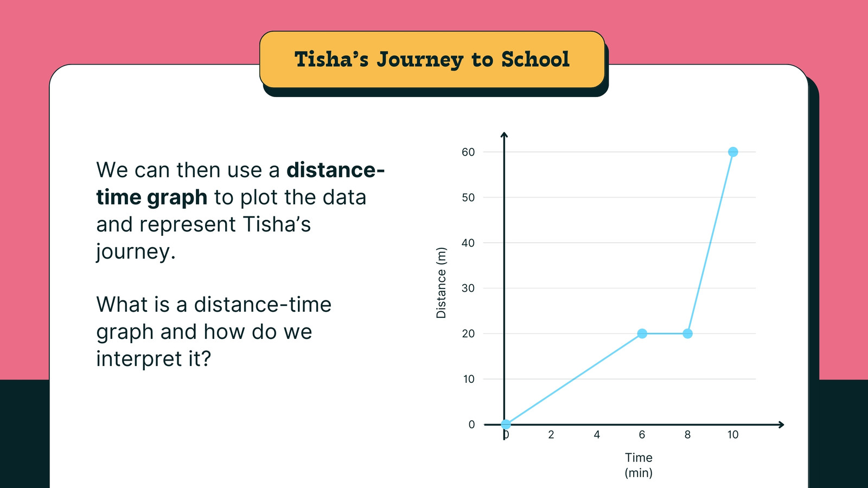Click the Distance (m) axis label

click(x=441, y=282)
